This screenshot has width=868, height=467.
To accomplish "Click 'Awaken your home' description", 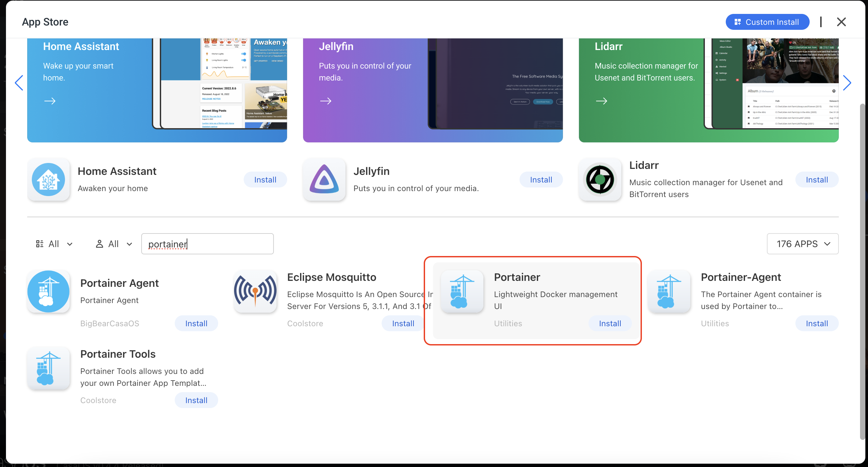I will tap(113, 188).
